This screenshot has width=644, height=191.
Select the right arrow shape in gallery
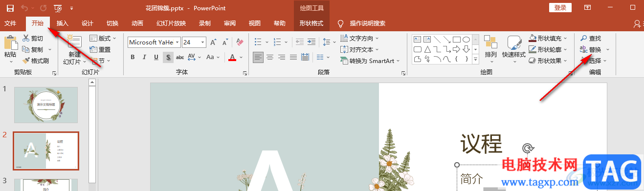point(457,49)
